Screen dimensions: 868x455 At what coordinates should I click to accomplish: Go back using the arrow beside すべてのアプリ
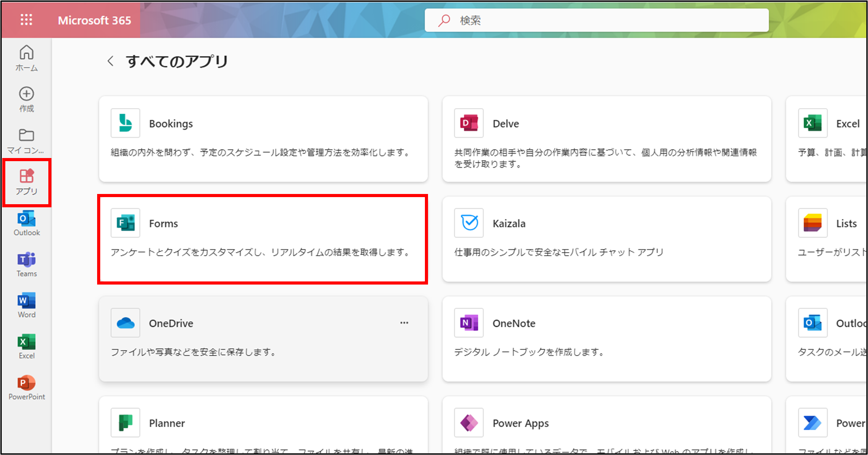(x=110, y=61)
